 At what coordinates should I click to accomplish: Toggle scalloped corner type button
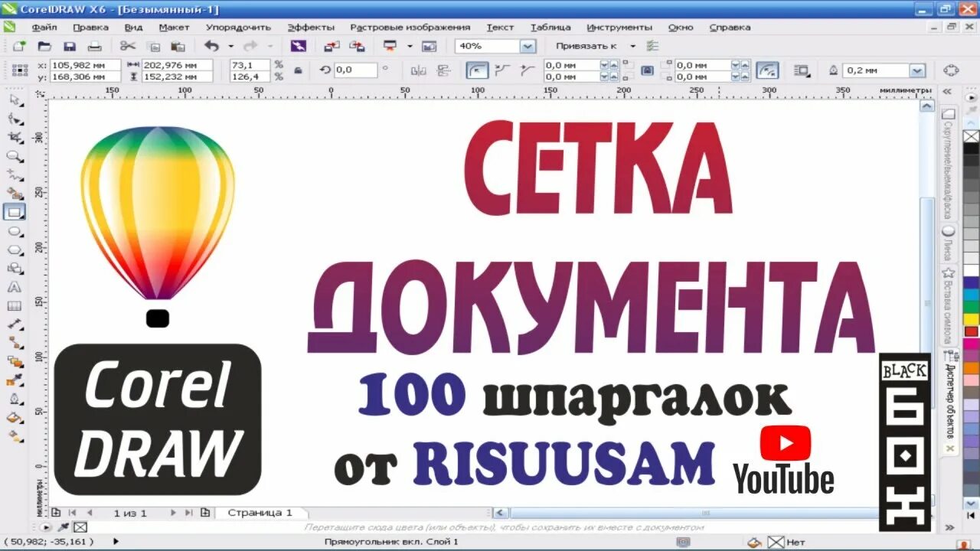502,70
